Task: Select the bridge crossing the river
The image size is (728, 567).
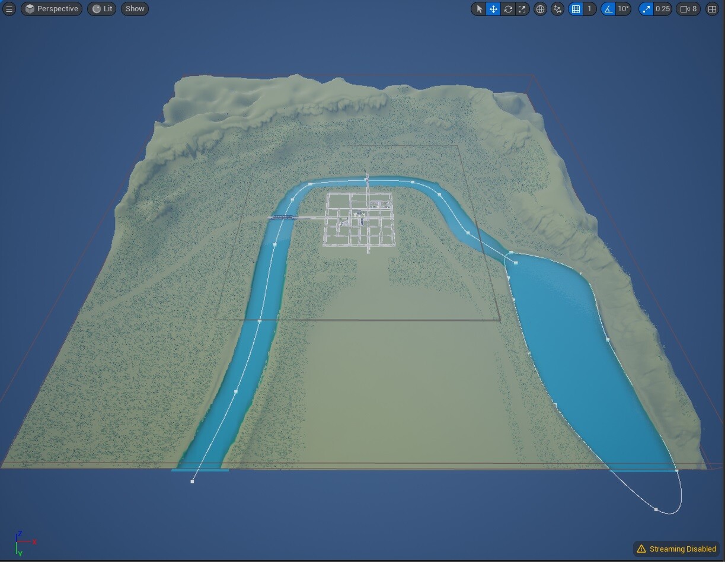Action: point(283,218)
